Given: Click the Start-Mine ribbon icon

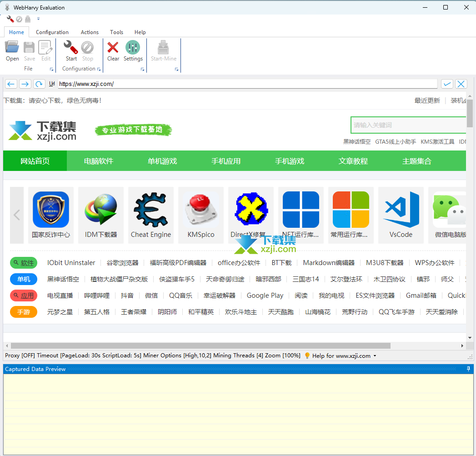Looking at the screenshot, I should tap(164, 51).
